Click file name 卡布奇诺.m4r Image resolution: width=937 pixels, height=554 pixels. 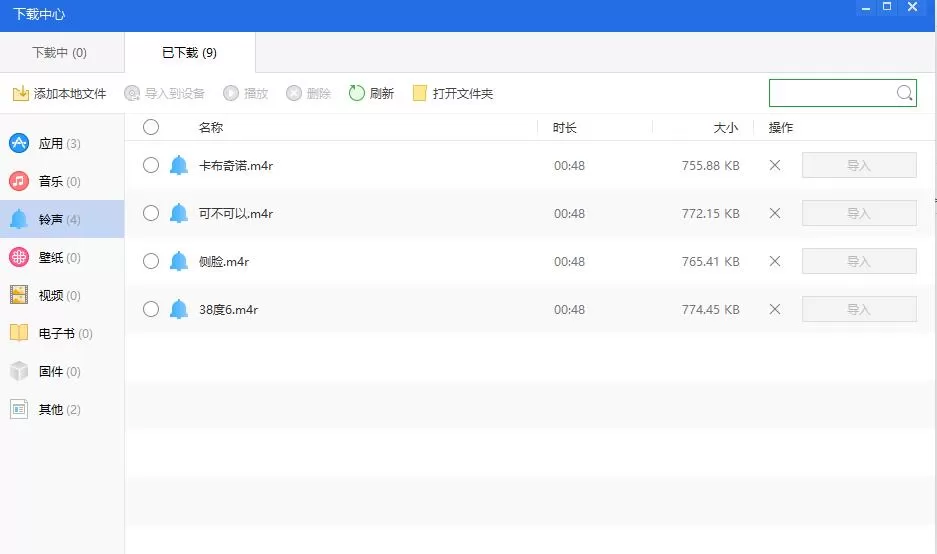236,166
